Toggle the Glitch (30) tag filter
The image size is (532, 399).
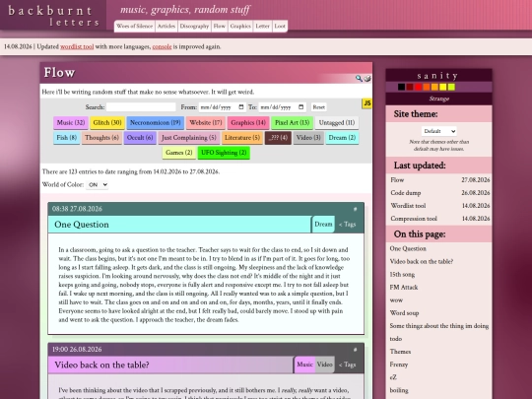click(107, 123)
